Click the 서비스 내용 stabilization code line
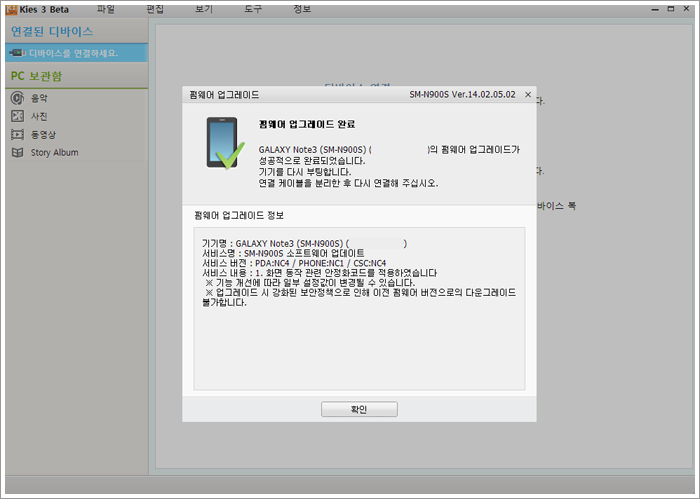 tap(320, 273)
